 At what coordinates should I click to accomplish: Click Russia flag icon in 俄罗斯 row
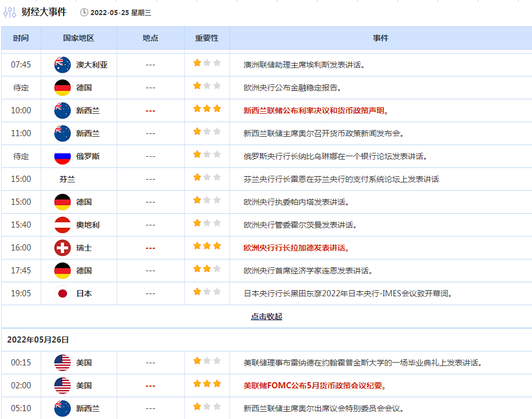pos(63,156)
